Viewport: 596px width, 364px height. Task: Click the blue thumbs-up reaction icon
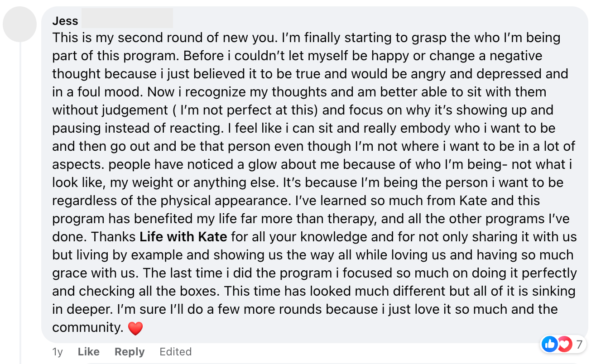pyautogui.click(x=550, y=345)
